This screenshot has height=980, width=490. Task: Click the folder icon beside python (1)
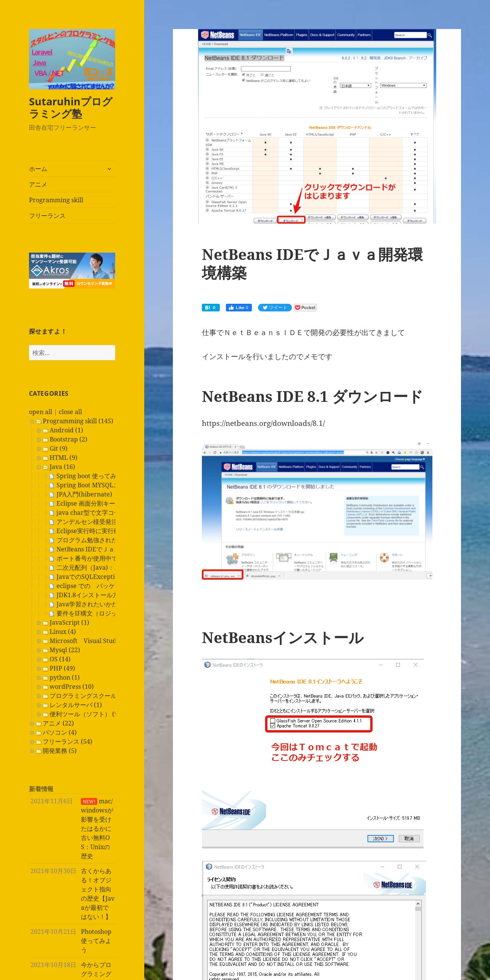pyautogui.click(x=45, y=678)
